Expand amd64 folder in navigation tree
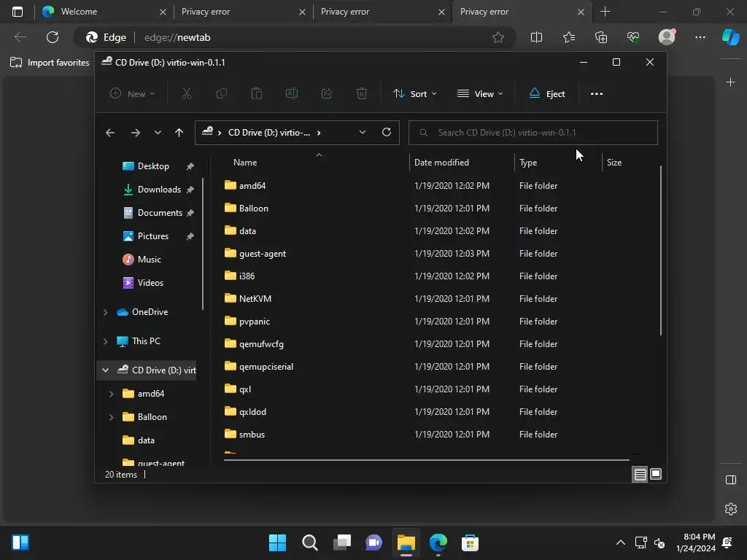This screenshot has width=747, height=560. pos(111,394)
